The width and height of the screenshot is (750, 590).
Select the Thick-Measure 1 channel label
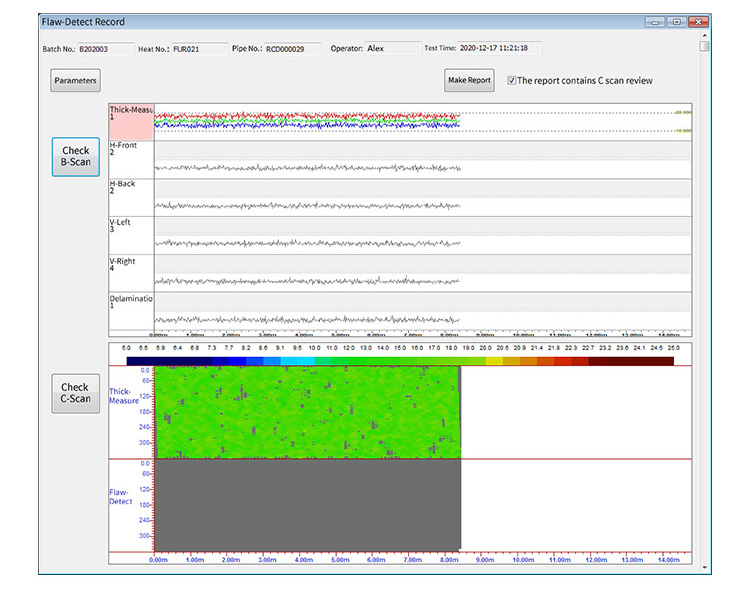pyautogui.click(x=131, y=121)
